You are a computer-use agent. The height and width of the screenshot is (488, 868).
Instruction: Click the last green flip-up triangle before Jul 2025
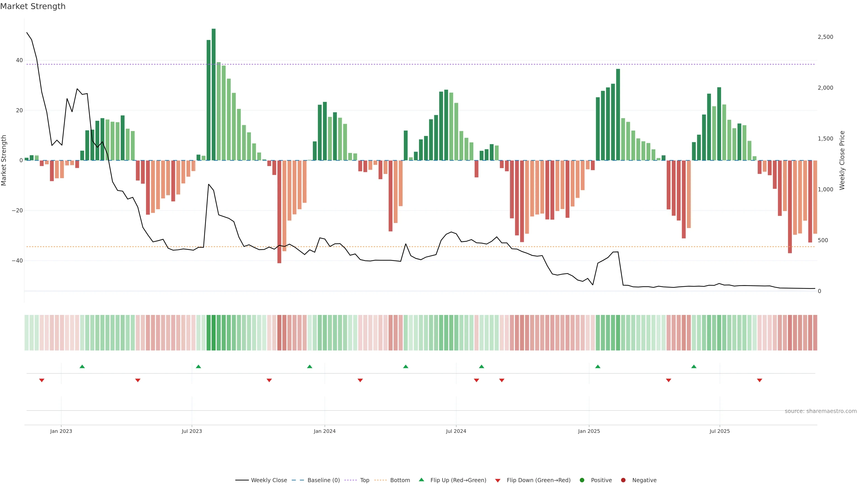point(694,366)
